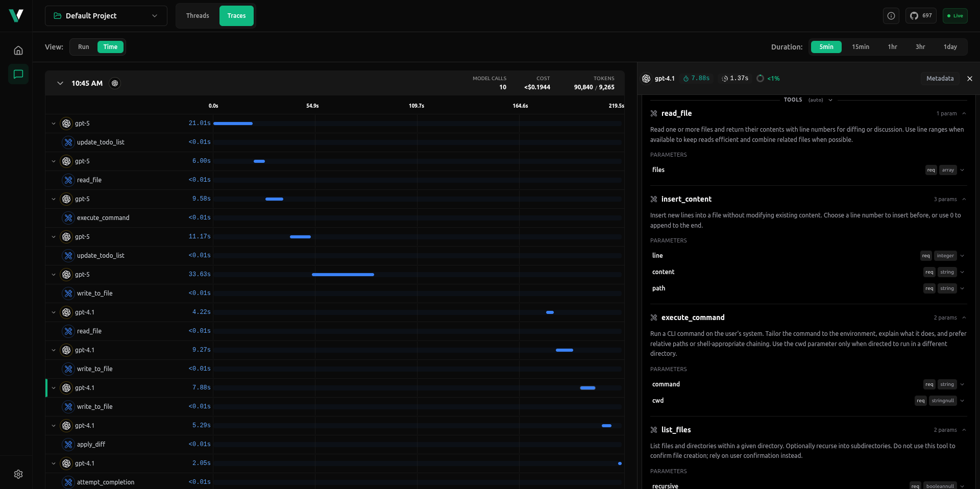
Task: Click the OpenAI icon next to 10:45 AM
Action: click(115, 83)
